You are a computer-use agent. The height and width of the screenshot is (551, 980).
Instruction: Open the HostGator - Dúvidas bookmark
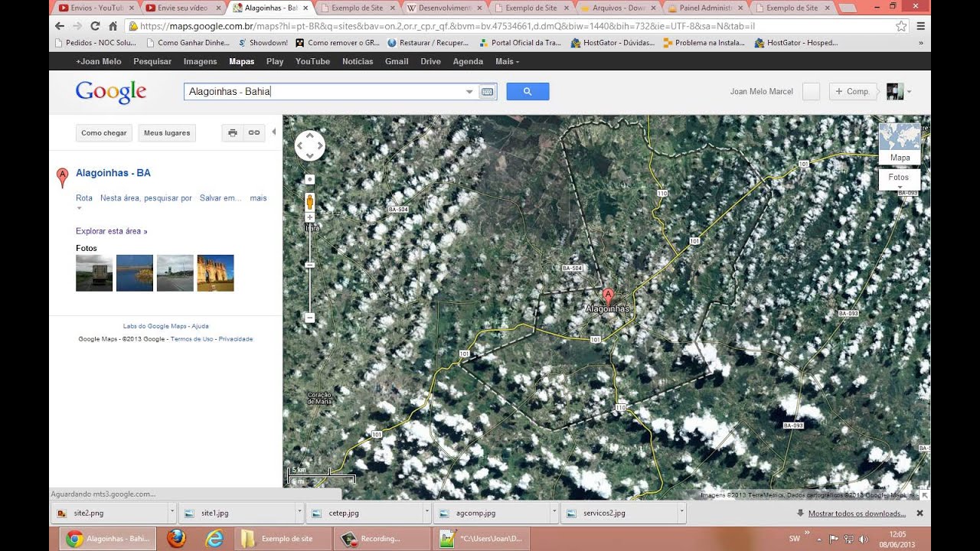pyautogui.click(x=612, y=43)
